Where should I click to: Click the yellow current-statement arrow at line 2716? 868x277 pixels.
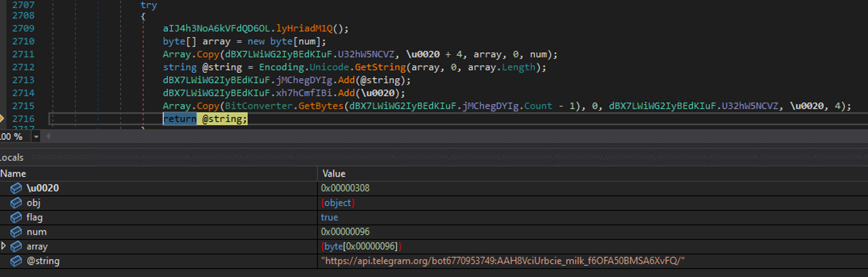point(2,119)
